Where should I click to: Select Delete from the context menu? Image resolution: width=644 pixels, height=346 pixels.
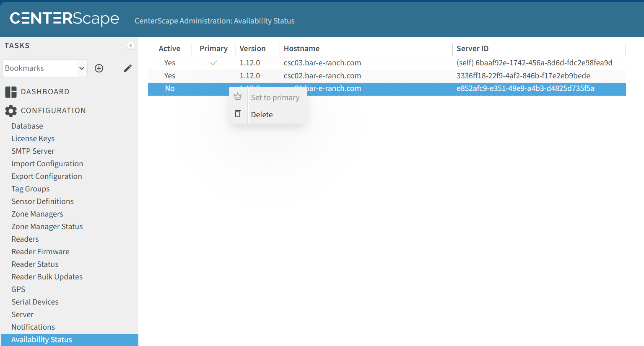pos(262,115)
